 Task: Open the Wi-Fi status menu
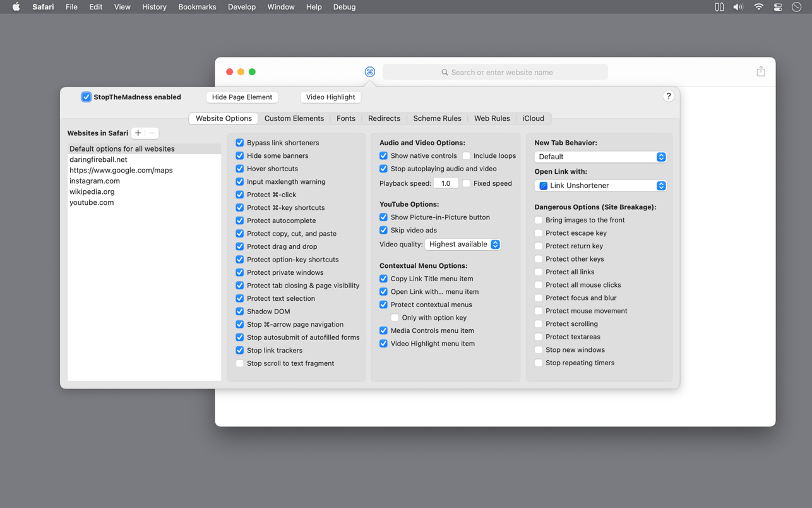pyautogui.click(x=758, y=7)
